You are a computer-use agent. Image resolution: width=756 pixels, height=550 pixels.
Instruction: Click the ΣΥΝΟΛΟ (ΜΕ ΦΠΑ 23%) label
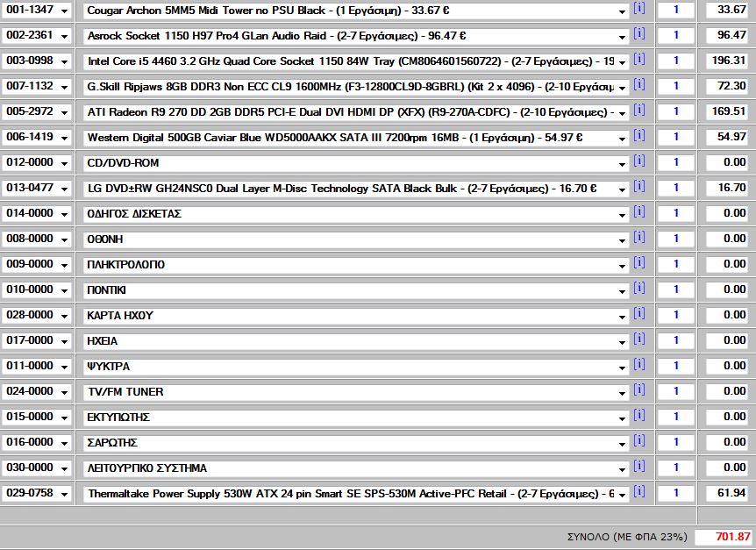tap(627, 537)
